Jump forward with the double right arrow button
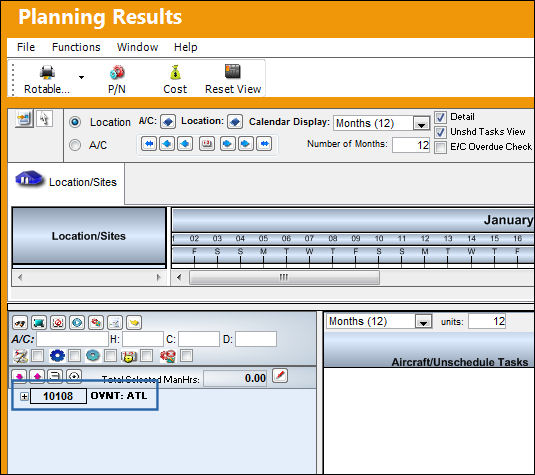535x475 pixels. click(264, 144)
